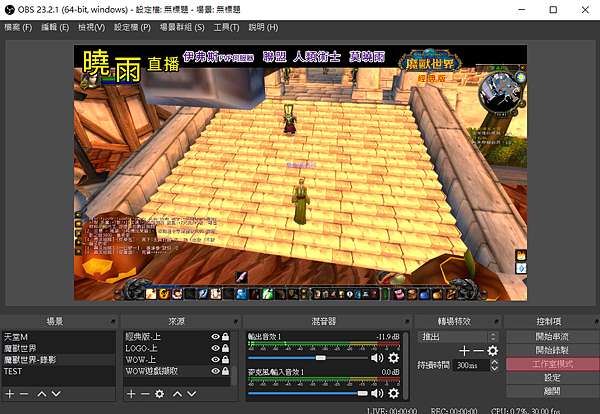Viewport: 600px width, 414px height.
Task: Remove transition with minus icon
Action: click(x=478, y=350)
